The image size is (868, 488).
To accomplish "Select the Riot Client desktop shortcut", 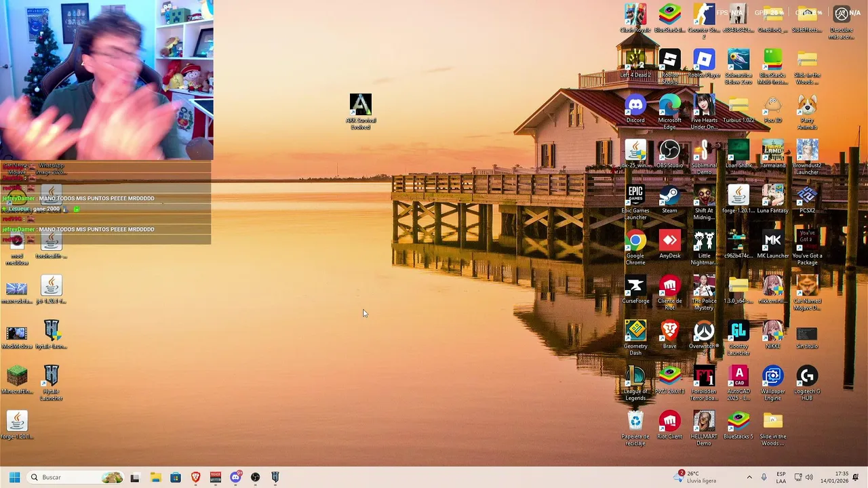I will click(x=669, y=426).
